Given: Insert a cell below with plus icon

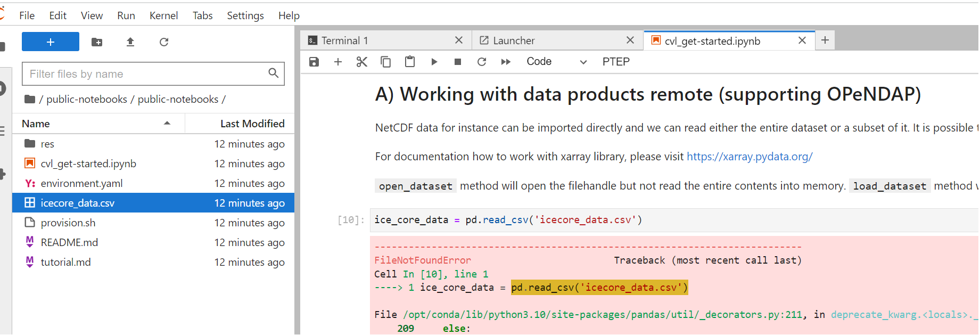Looking at the screenshot, I should (x=338, y=62).
